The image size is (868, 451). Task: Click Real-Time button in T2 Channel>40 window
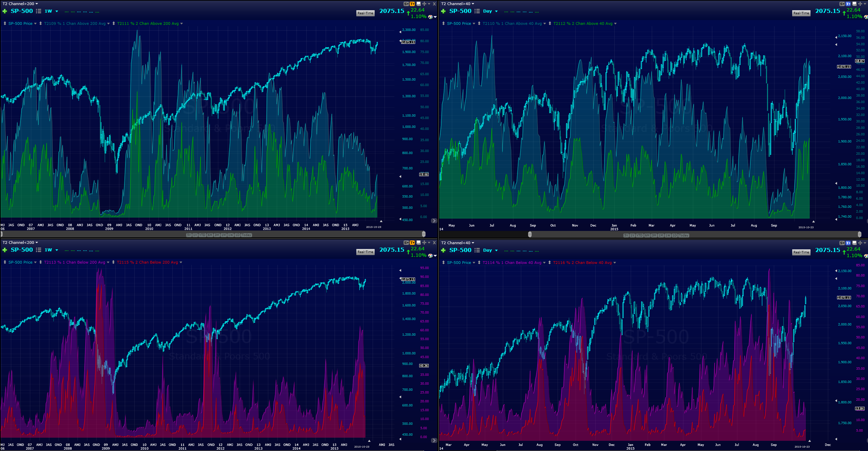point(801,13)
